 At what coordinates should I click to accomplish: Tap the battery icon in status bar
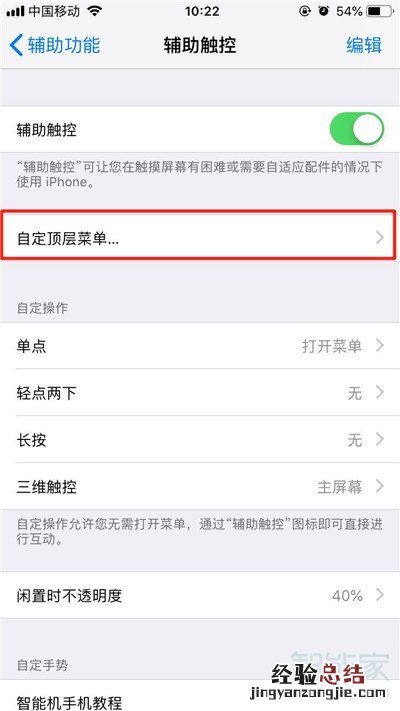coord(378,11)
